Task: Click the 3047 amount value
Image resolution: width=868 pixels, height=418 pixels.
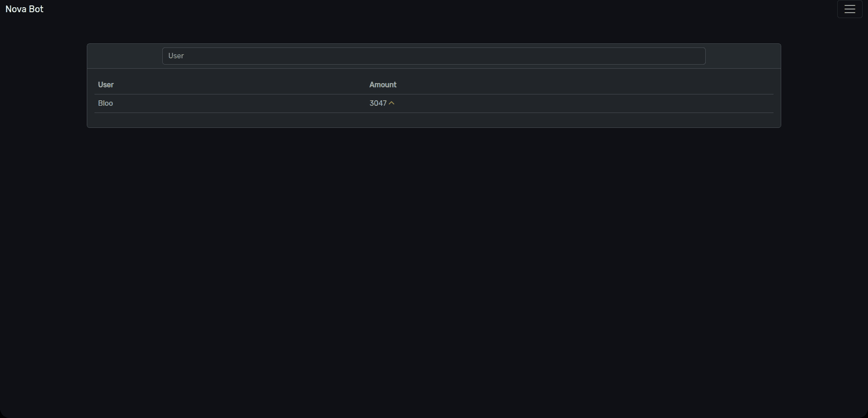Action: (377, 103)
